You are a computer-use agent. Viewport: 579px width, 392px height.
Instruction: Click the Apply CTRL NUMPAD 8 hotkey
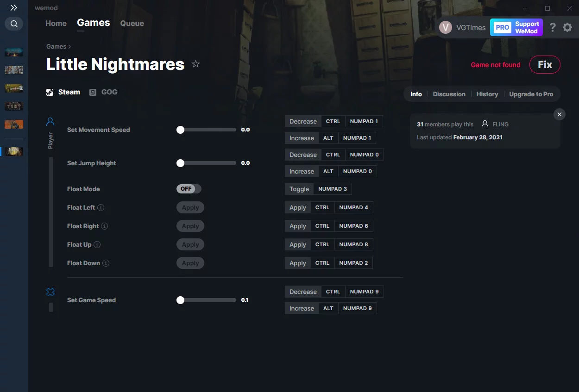[329, 245]
